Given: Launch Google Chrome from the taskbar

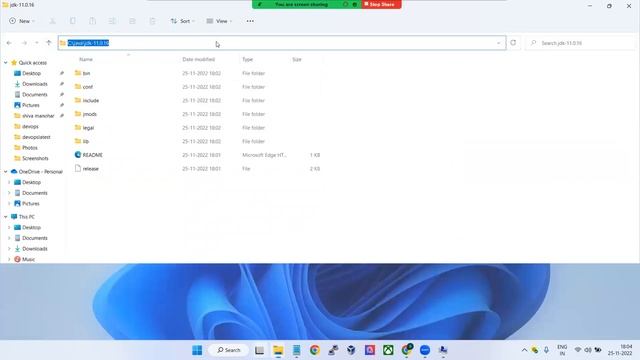Looking at the screenshot, I should click(315, 350).
